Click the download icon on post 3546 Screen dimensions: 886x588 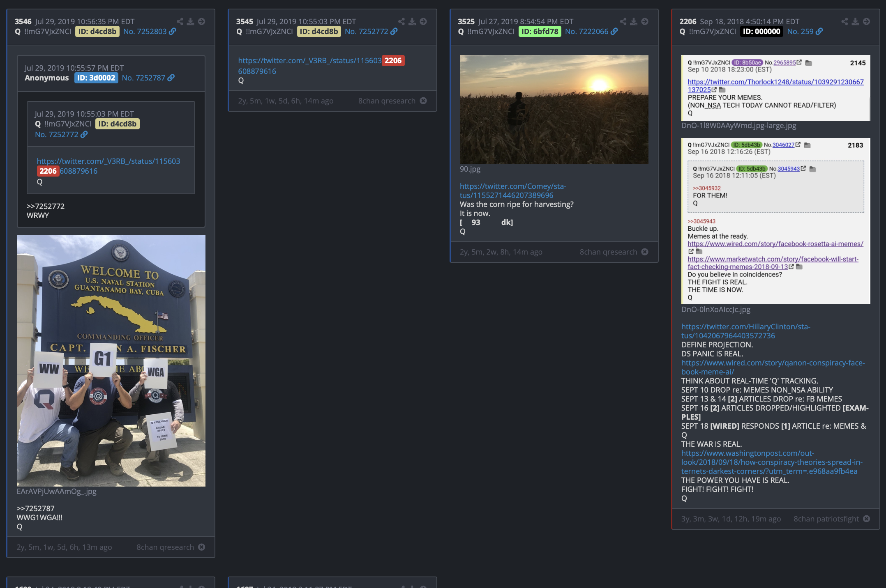[x=191, y=21]
